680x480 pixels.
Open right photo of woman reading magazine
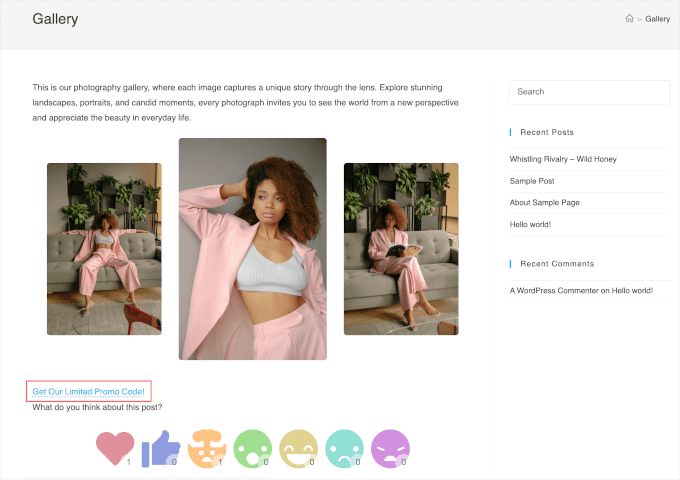[401, 249]
